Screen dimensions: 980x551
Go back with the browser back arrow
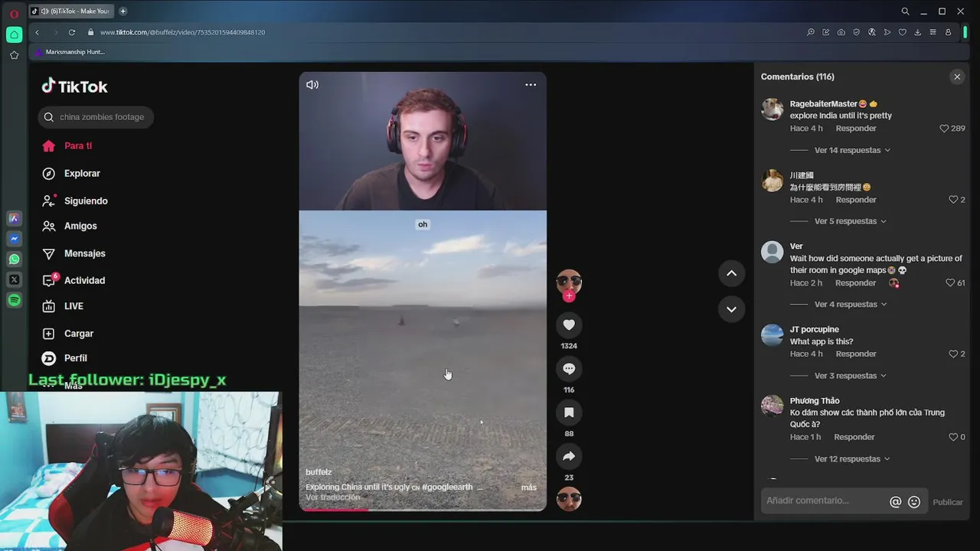(37, 32)
